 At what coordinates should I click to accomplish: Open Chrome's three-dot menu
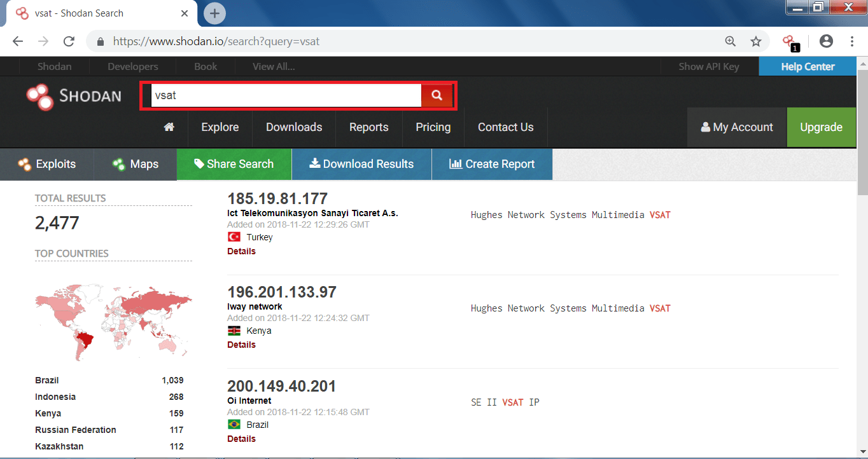tap(852, 41)
